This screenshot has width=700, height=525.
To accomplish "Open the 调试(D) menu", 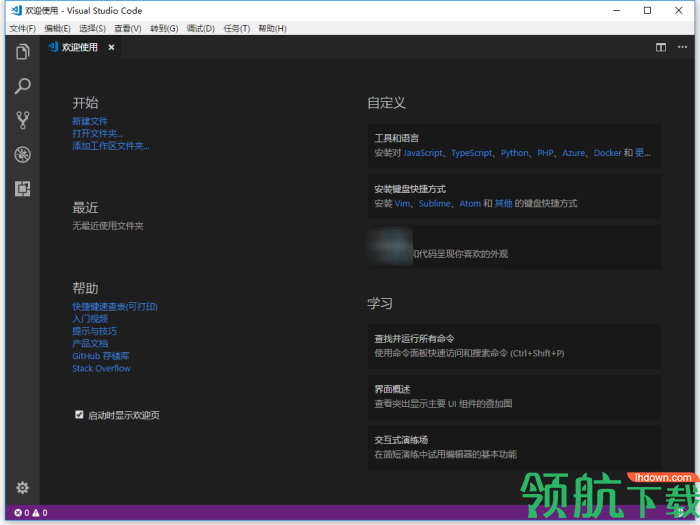I will point(200,29).
